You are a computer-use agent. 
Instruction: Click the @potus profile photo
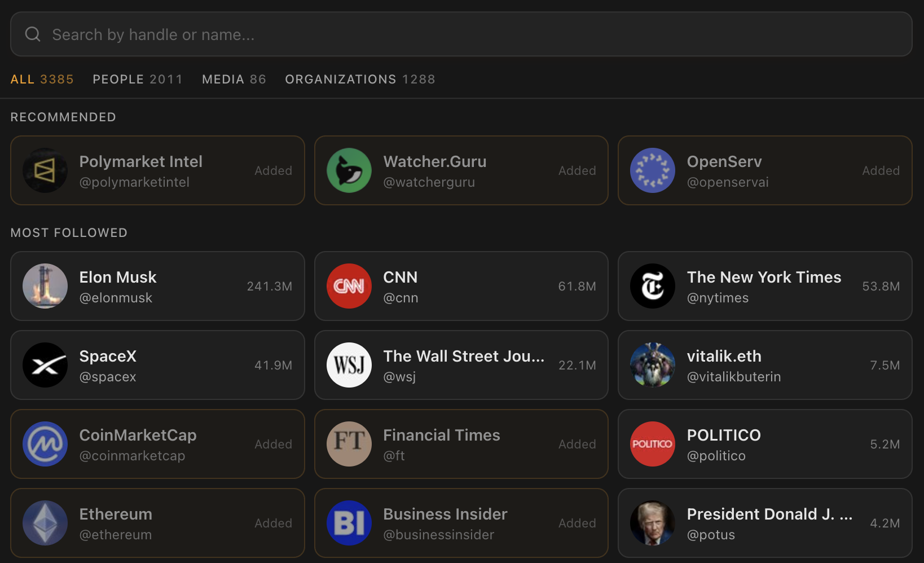[x=653, y=523]
